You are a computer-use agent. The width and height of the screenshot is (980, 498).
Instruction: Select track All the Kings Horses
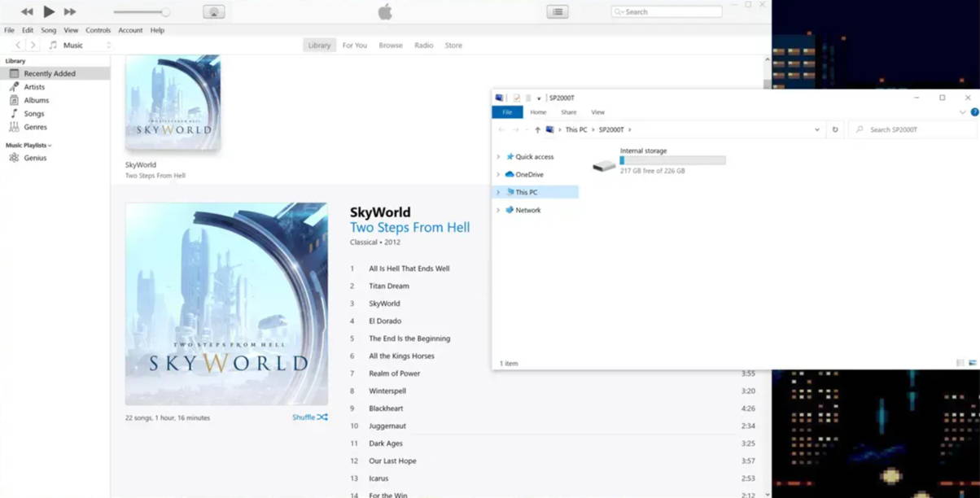(x=401, y=356)
